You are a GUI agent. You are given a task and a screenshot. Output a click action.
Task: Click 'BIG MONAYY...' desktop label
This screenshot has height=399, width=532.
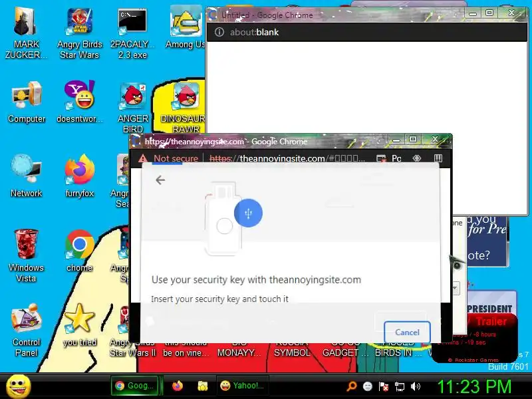[x=239, y=347]
